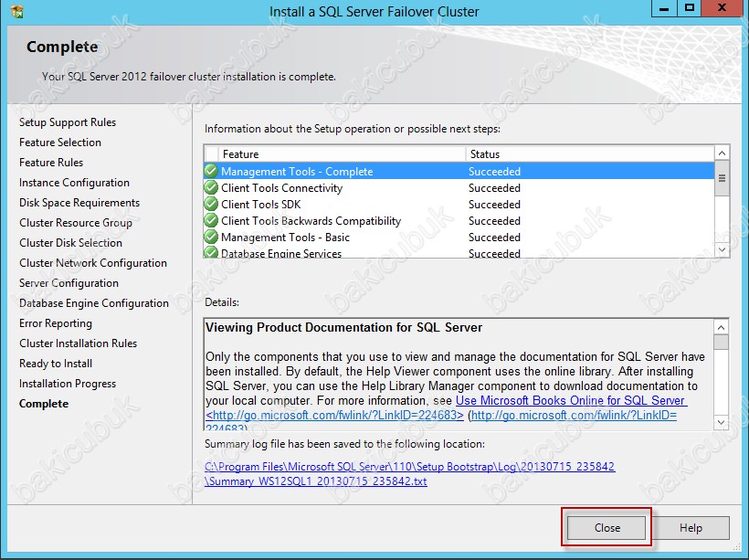This screenshot has width=749, height=560.
Task: Click success icon next to Client Tools SDK
Action: (211, 205)
